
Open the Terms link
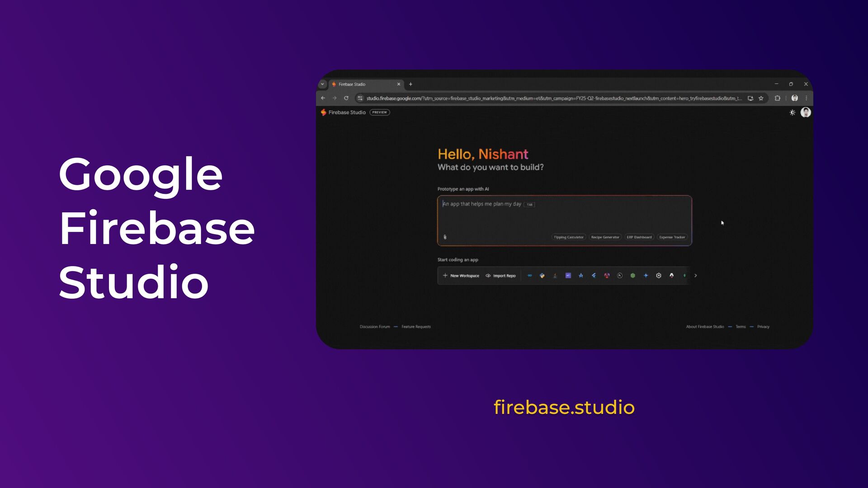click(741, 326)
